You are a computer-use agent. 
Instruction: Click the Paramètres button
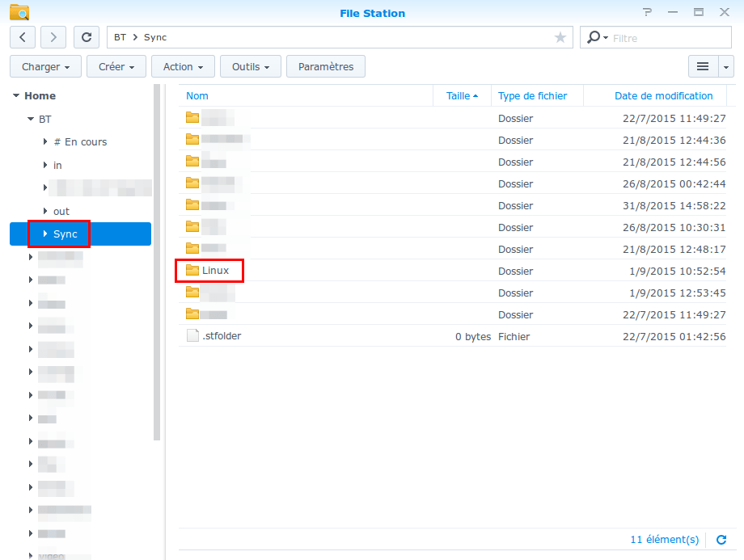(326, 66)
